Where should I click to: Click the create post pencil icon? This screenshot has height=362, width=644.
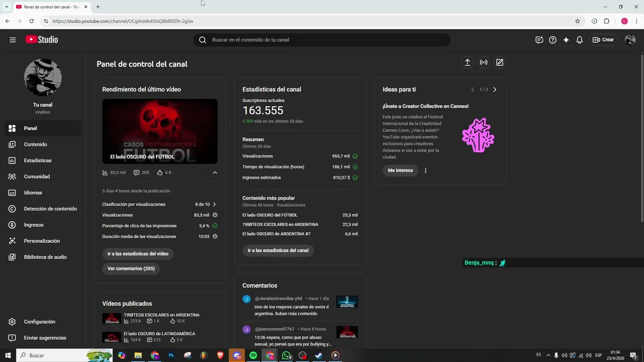click(x=500, y=62)
